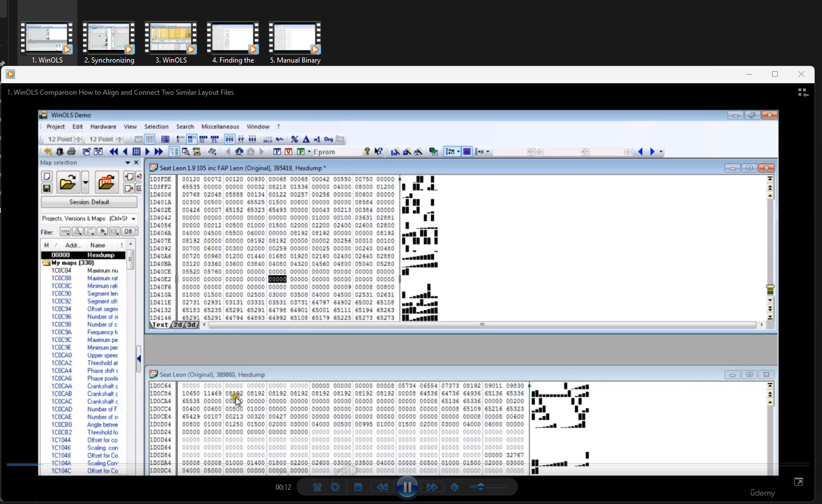The image size is (822, 504).
Task: Click the Print icon on the toolbar
Action: pyautogui.click(x=72, y=151)
